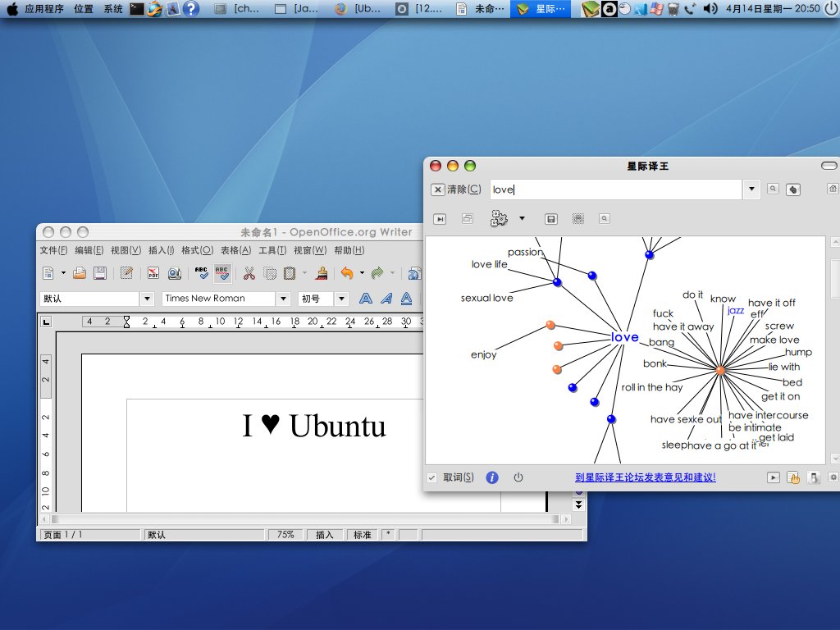Toggle AutoSpellcheck in Writer toolbar
This screenshot has width=840, height=630.
[x=221, y=273]
